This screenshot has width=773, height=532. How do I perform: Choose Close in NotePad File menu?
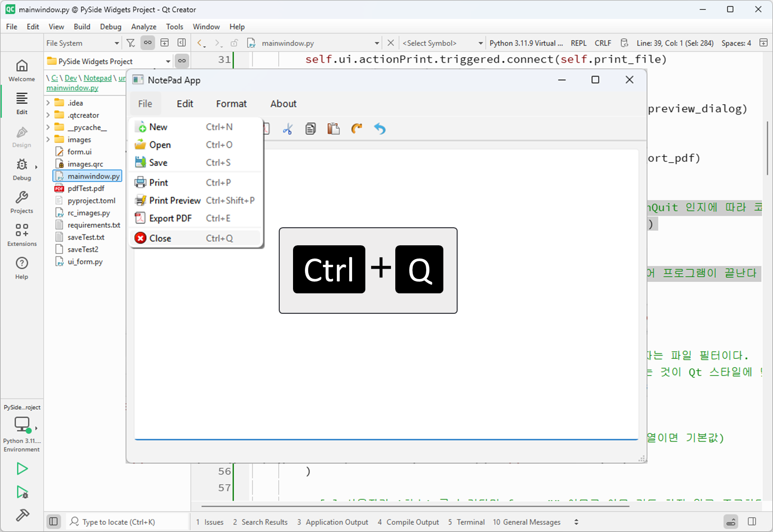[196, 238]
